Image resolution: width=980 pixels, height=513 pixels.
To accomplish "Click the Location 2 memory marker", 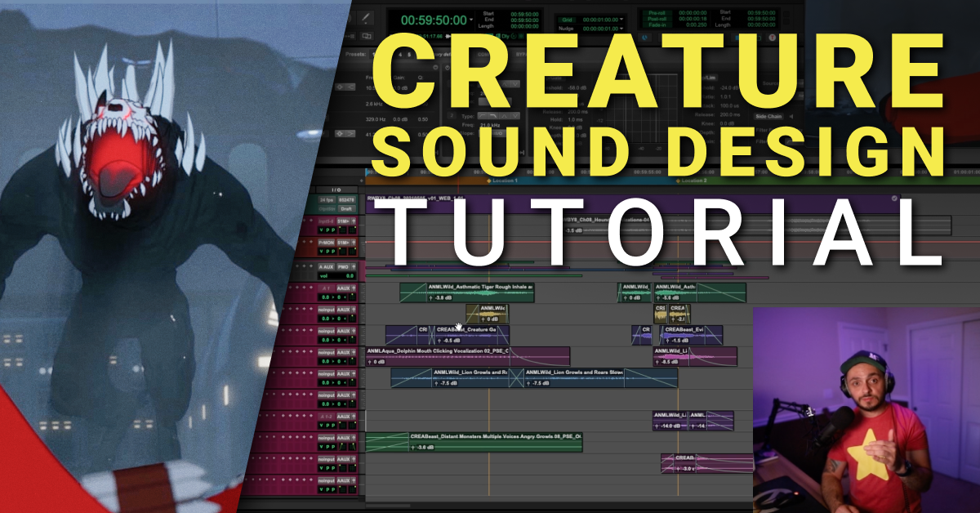I will click(696, 180).
